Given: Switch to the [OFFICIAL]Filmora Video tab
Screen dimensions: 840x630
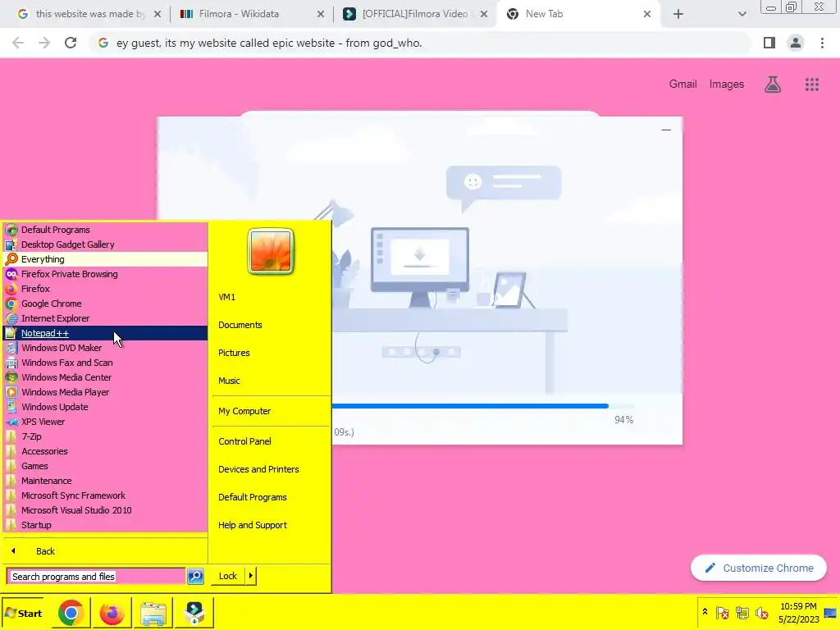Looking at the screenshot, I should tap(416, 14).
